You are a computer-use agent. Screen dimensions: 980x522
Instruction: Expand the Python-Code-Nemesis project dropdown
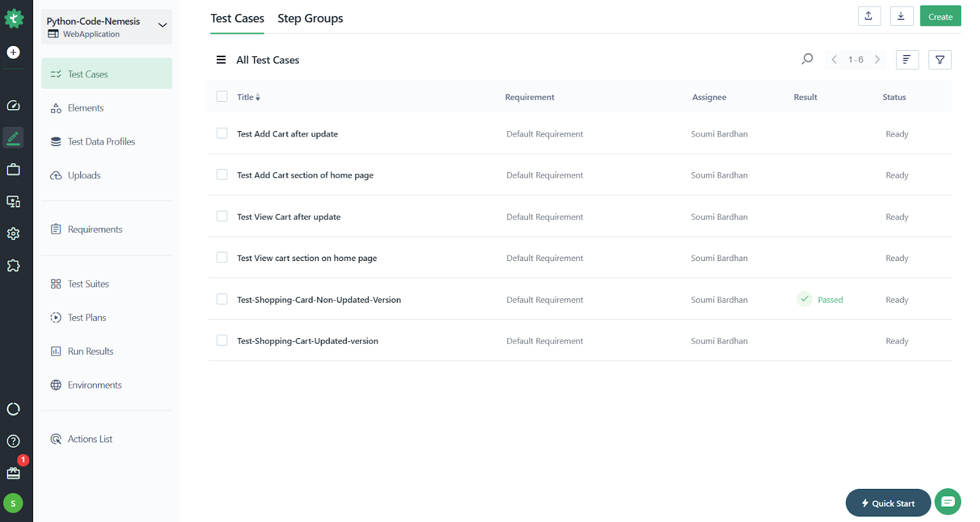[107, 26]
